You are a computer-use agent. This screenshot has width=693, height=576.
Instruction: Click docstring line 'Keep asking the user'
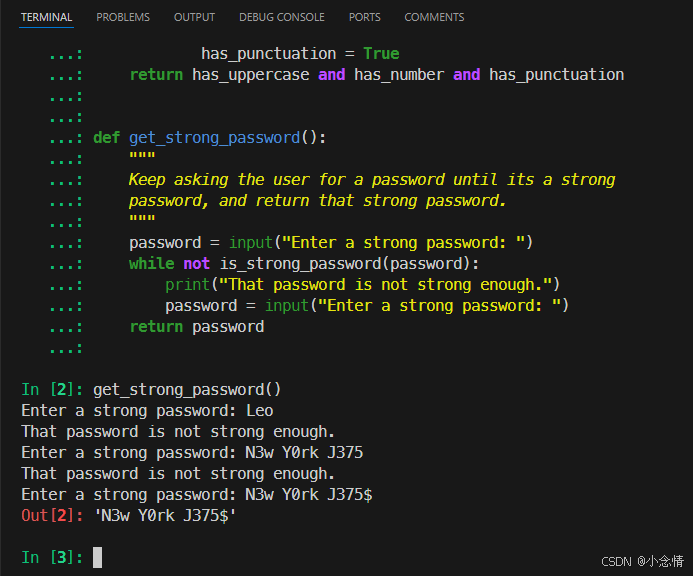[x=372, y=179]
